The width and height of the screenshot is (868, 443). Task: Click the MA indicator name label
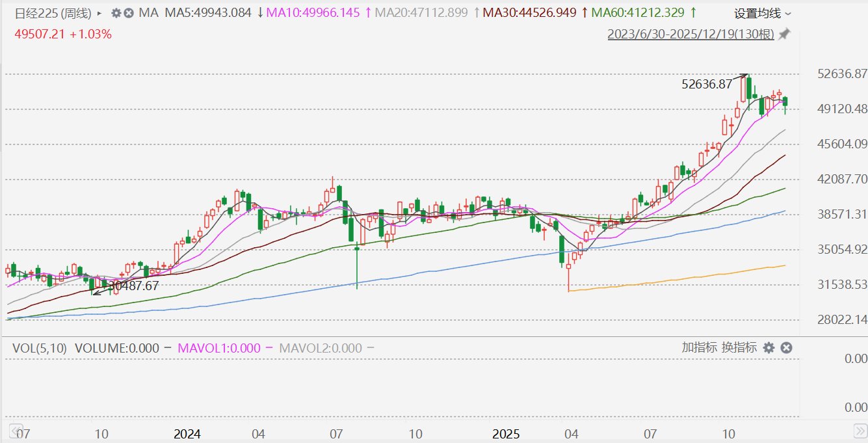149,13
